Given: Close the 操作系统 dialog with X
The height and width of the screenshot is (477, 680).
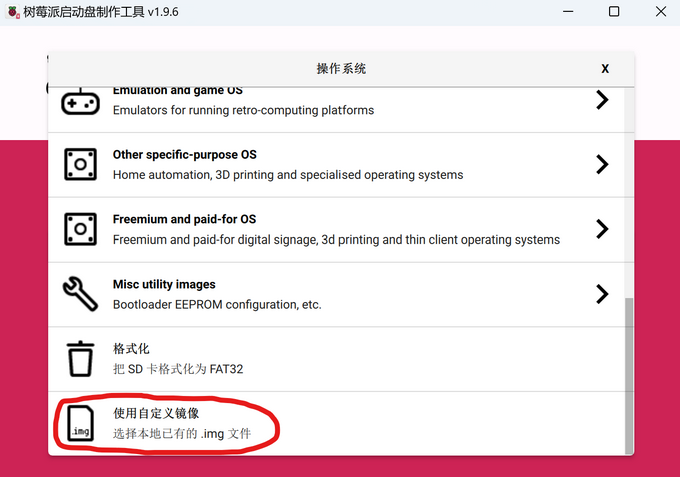Looking at the screenshot, I should [605, 69].
